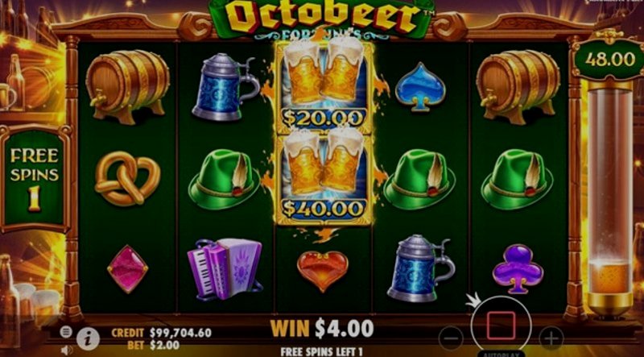This screenshot has width=644, height=357.
Task: Stop the spin with the square button
Action: (x=501, y=326)
